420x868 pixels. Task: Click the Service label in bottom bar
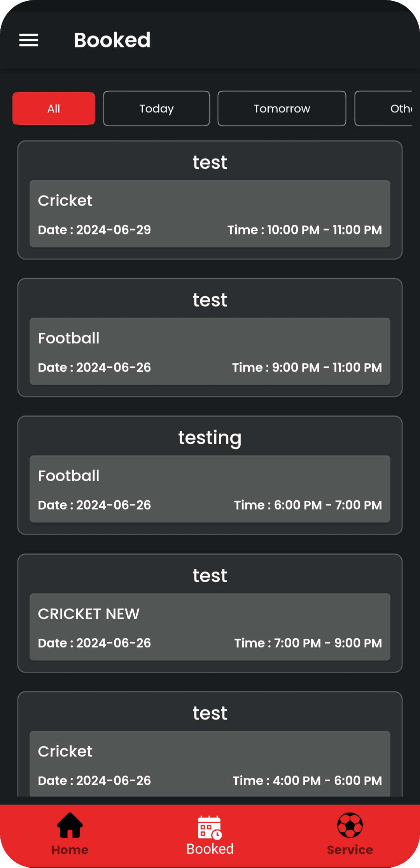pyautogui.click(x=350, y=850)
